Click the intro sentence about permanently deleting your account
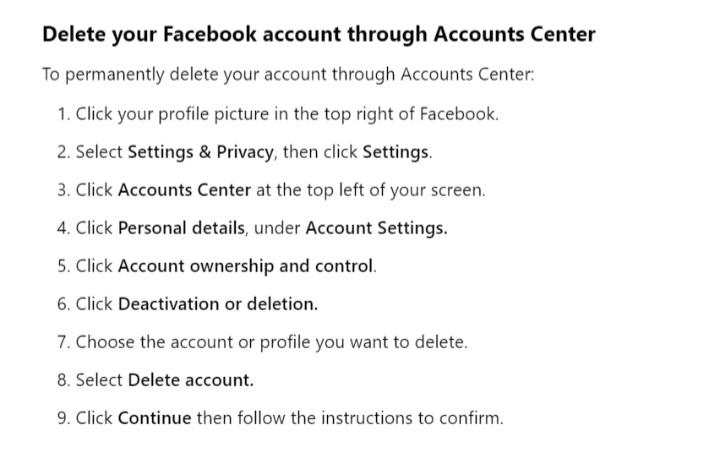This screenshot has width=720, height=451. pos(288,74)
